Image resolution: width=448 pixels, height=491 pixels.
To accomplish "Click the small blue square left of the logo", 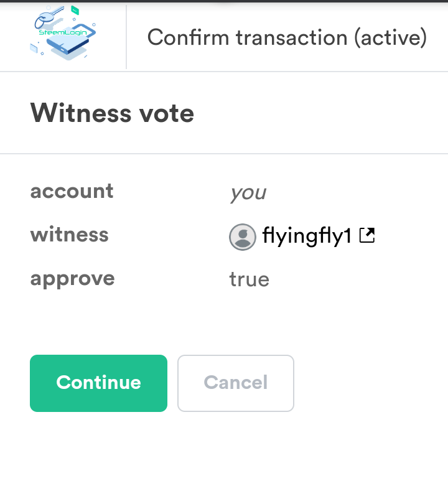I will (34, 48).
